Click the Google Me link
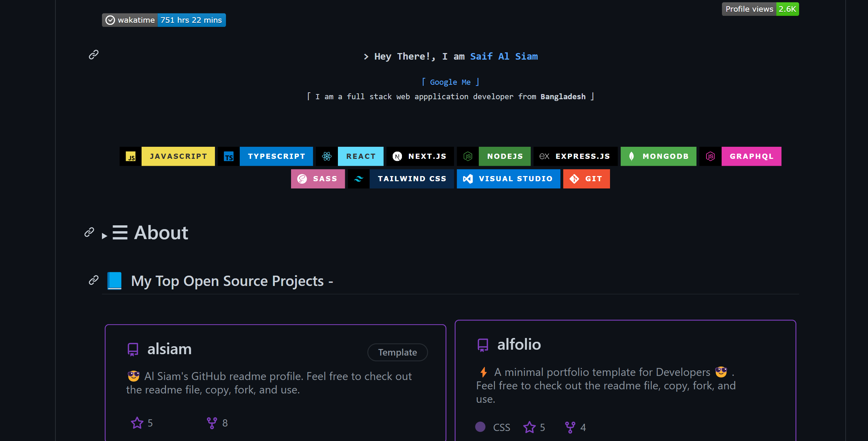The height and width of the screenshot is (441, 868). coord(450,82)
